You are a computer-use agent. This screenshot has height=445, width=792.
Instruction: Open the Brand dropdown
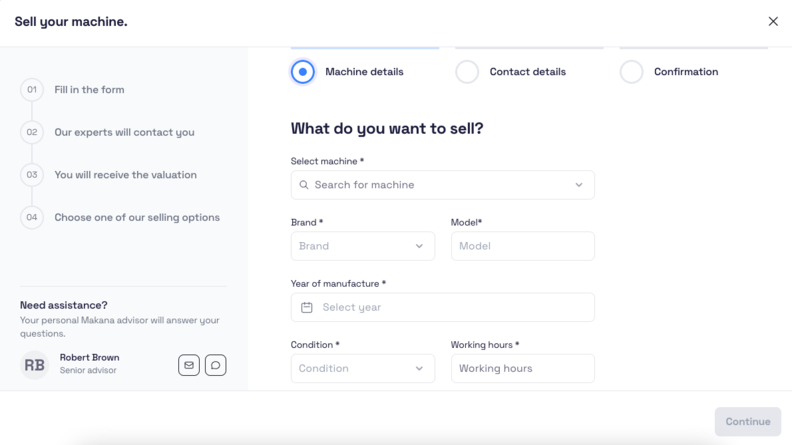coord(363,246)
